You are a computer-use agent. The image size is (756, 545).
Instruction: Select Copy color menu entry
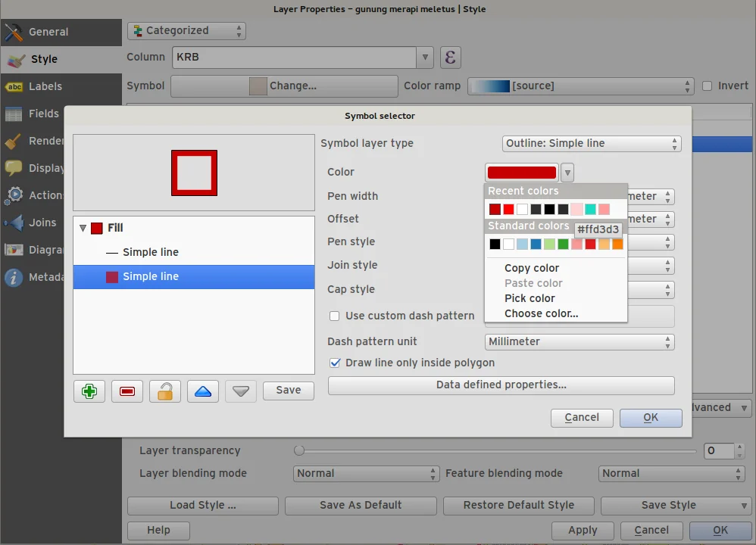(x=532, y=268)
